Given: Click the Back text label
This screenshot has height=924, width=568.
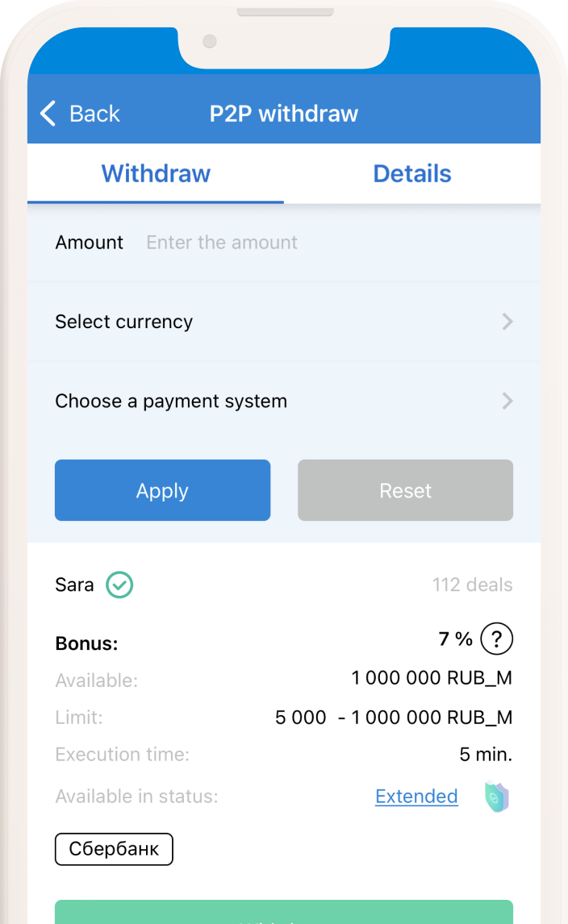Looking at the screenshot, I should pyautogui.click(x=94, y=114).
